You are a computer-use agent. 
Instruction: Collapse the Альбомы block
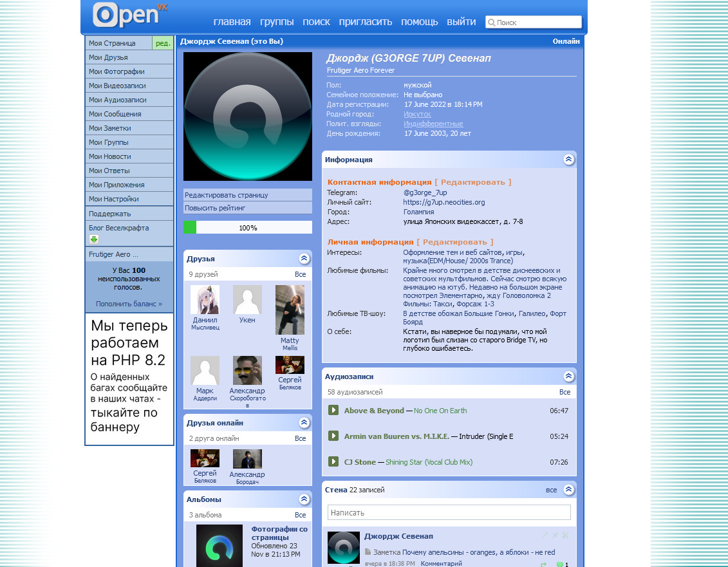point(304,499)
